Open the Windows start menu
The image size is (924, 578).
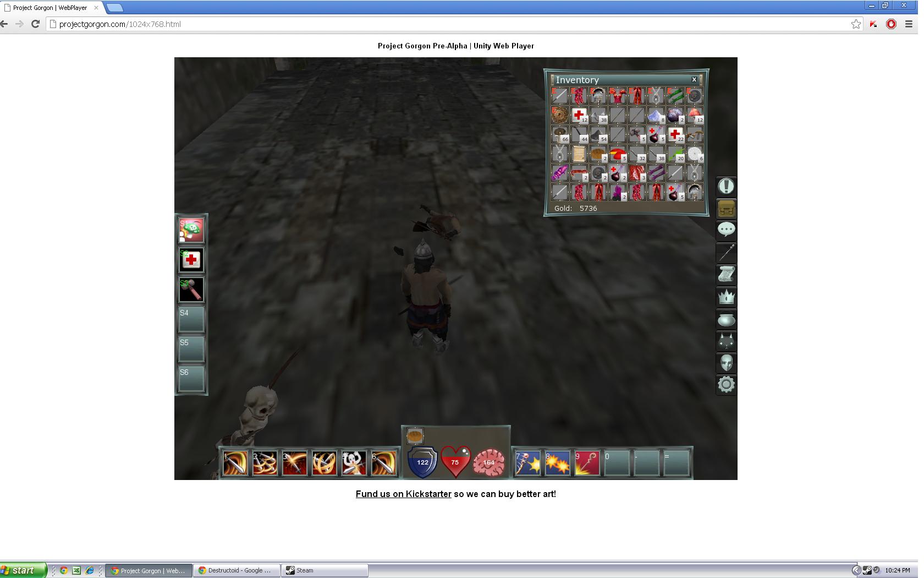(x=23, y=570)
